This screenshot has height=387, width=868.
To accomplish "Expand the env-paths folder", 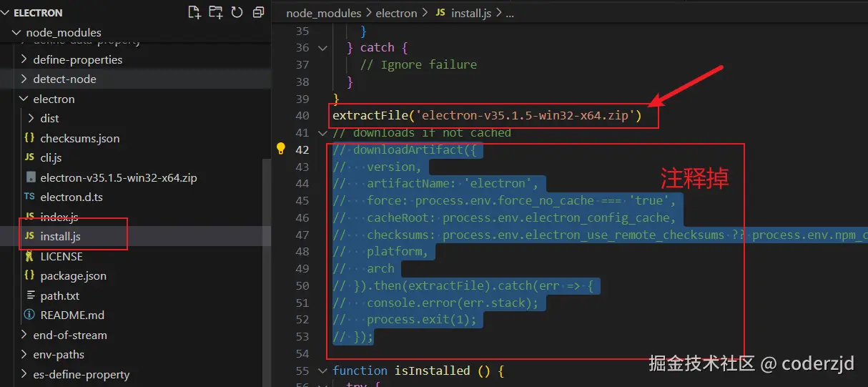I will tap(25, 354).
